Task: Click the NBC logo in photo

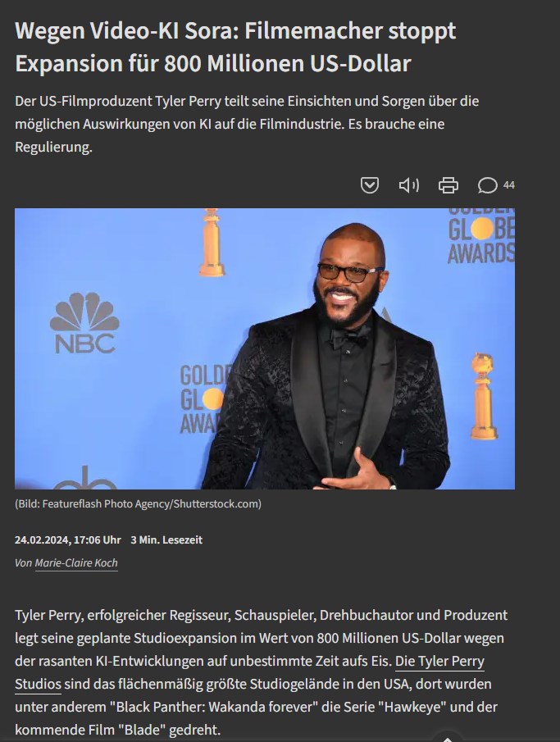Action: [x=84, y=323]
